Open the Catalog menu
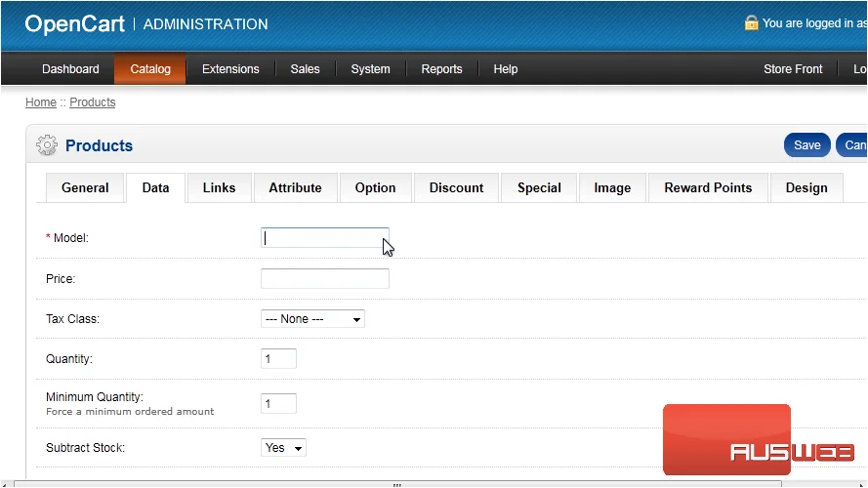 [150, 69]
